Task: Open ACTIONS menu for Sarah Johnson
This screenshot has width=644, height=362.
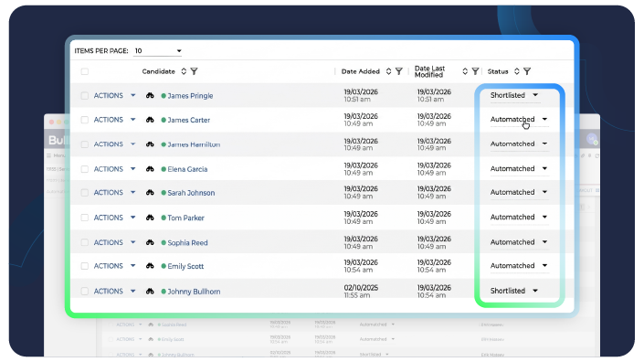Action: click(x=114, y=192)
